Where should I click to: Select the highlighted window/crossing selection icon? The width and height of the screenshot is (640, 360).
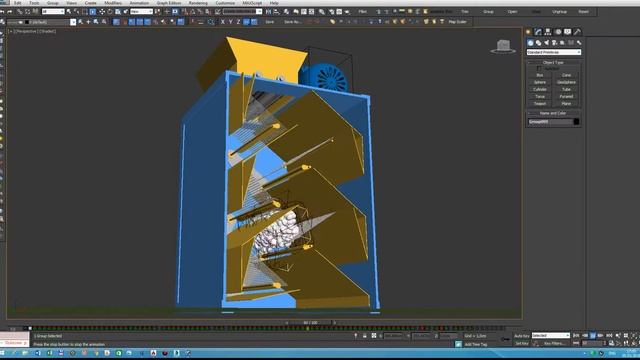pos(93,12)
